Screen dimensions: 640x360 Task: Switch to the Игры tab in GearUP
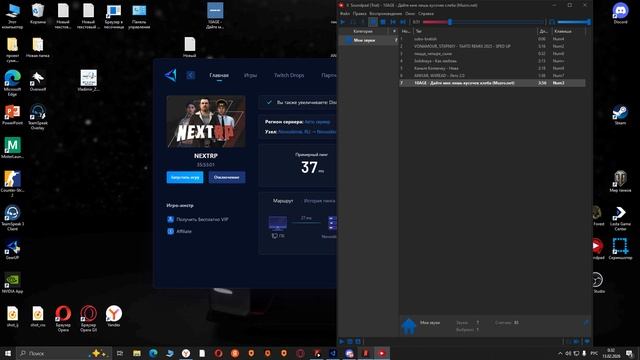[250, 75]
